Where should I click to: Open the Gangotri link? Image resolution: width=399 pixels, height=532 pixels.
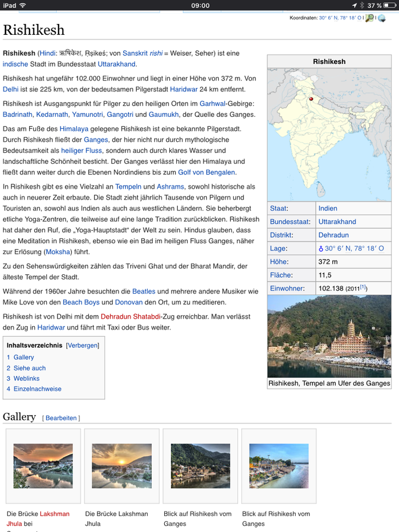120,115
